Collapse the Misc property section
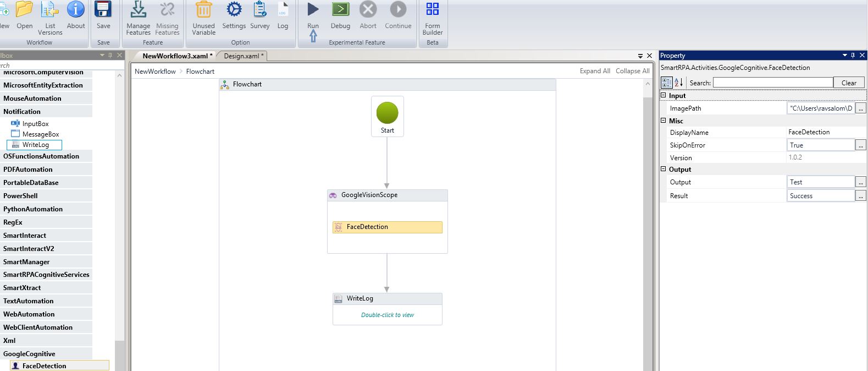The height and width of the screenshot is (371, 868). pyautogui.click(x=664, y=121)
